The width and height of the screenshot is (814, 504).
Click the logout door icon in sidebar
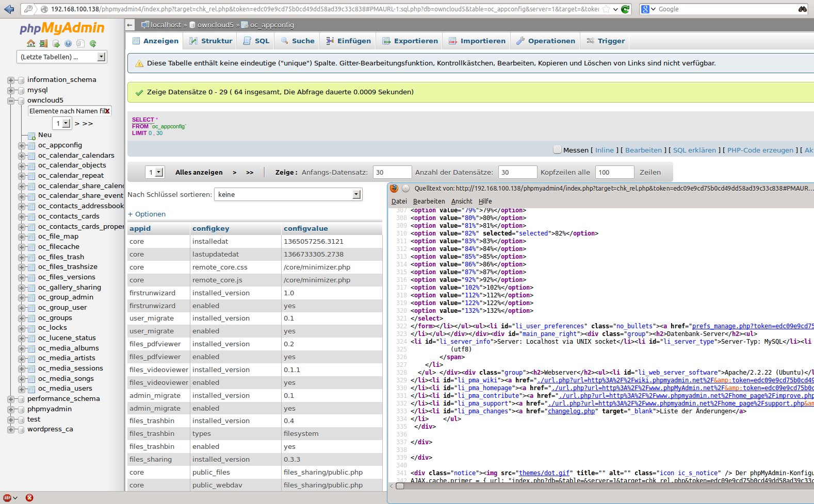click(x=43, y=43)
